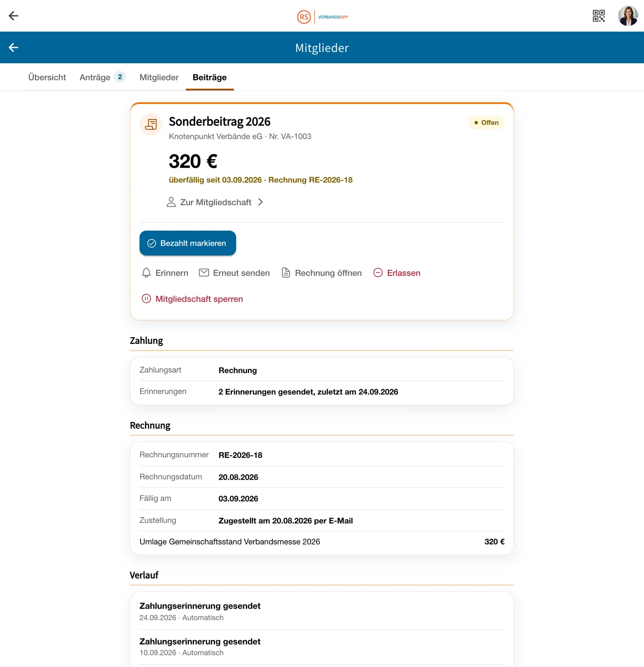This screenshot has height=667, width=644.
Task: Click the Fällig am date 03.09.2026
Action: (x=238, y=499)
